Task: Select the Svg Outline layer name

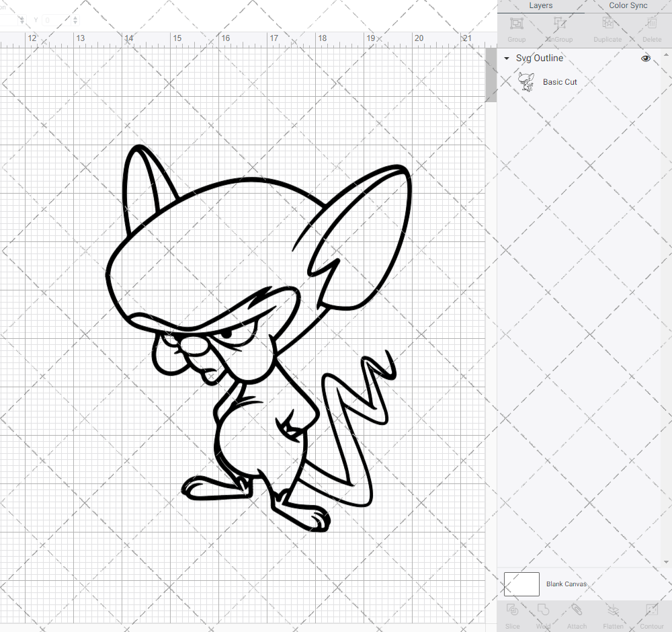Action: (x=539, y=58)
